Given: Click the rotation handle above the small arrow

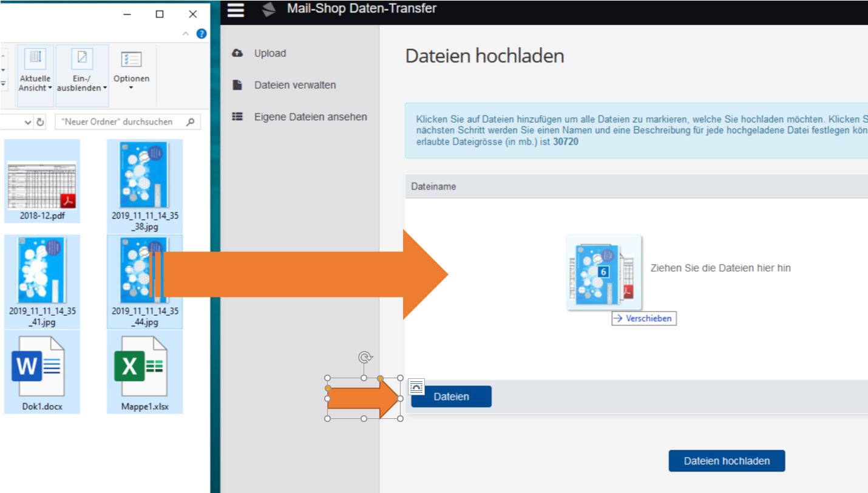Looking at the screenshot, I should click(364, 358).
